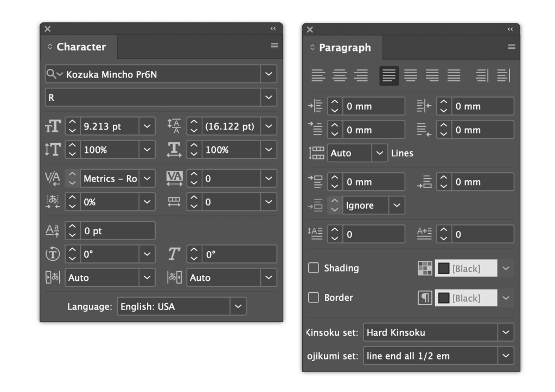555x392 pixels.
Task: Select Justify with last line aligned left
Action: pyautogui.click(x=389, y=76)
